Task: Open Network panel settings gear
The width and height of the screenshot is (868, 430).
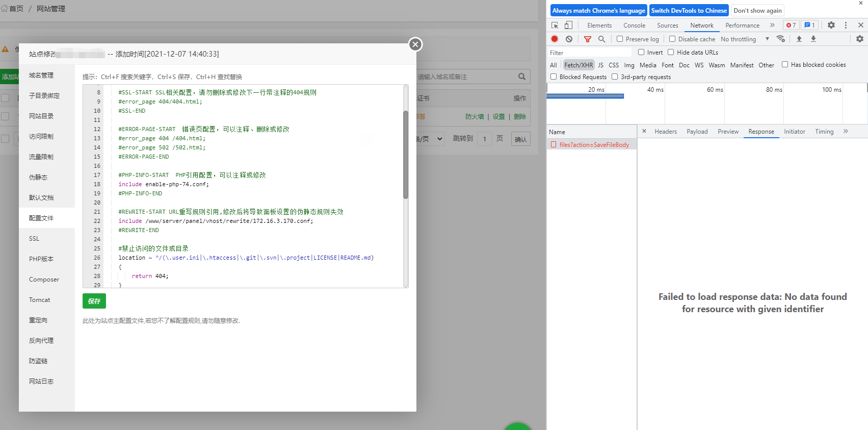Action: pos(860,39)
